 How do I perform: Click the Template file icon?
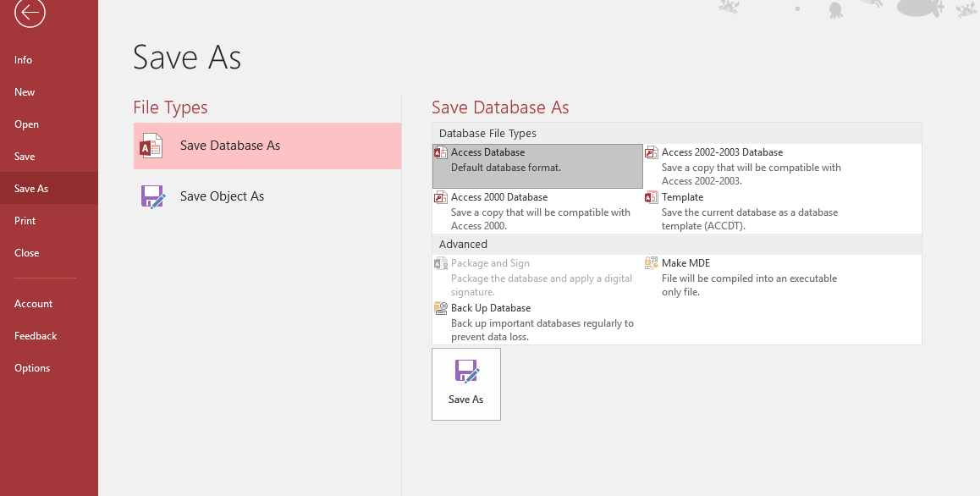tap(652, 197)
